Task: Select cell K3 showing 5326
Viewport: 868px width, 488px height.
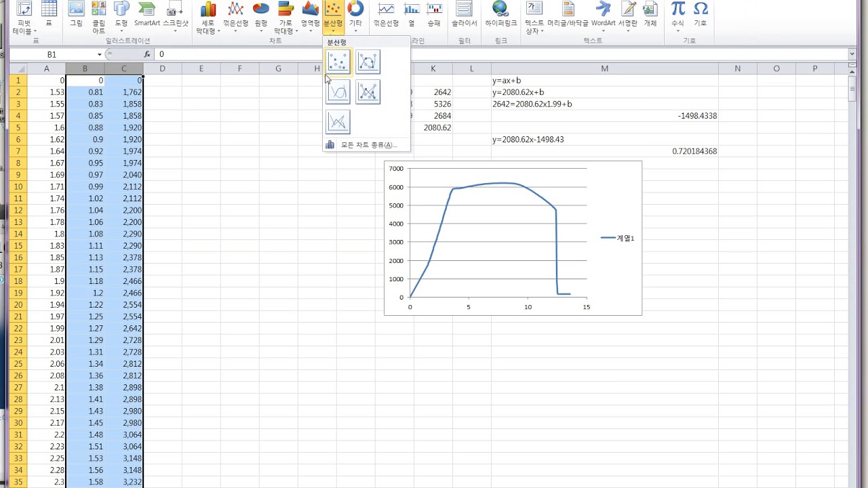Action: [x=433, y=104]
